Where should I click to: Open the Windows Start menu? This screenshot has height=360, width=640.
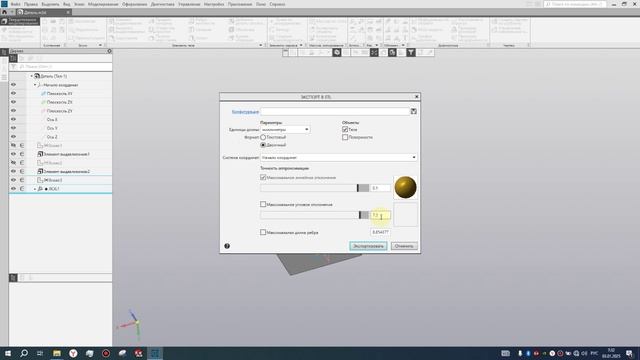tap(8, 353)
